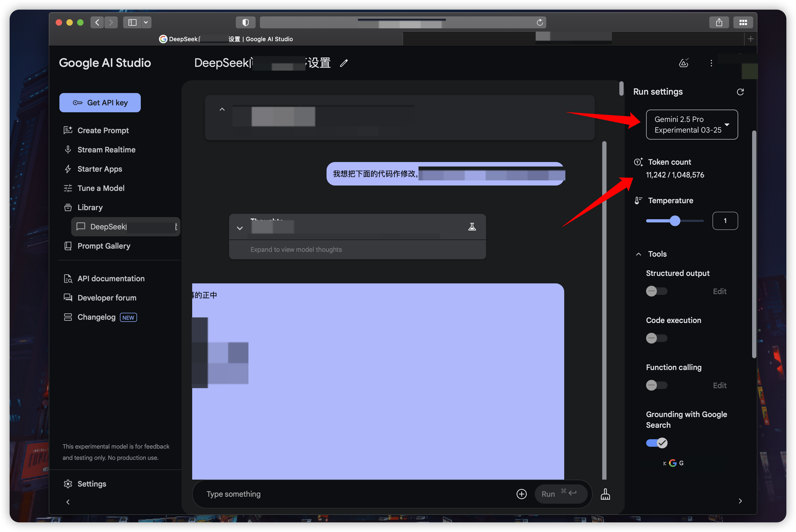The height and width of the screenshot is (532, 796).
Task: Click the Save to Drive icon
Action: 683,63
